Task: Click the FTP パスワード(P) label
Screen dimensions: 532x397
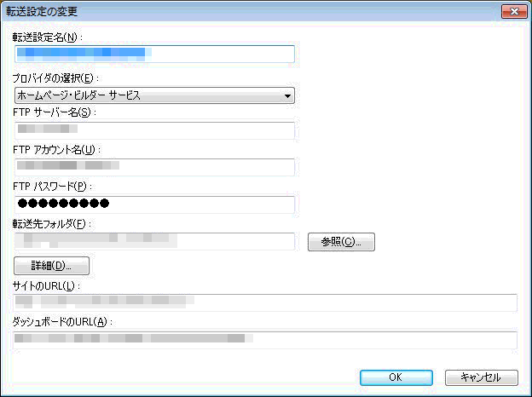Action: click(x=52, y=186)
